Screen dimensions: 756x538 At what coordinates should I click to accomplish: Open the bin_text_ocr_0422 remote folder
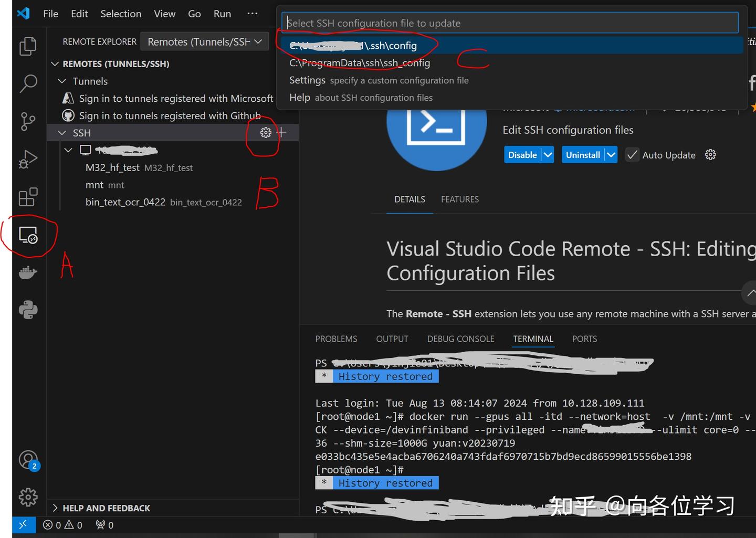[163, 202]
